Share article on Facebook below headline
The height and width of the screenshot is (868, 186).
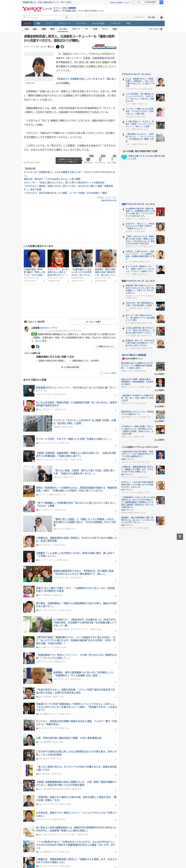[62, 47]
